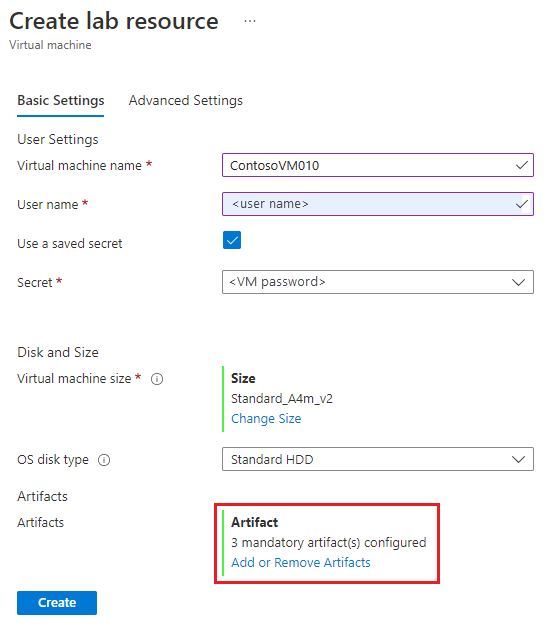559x630 pixels.
Task: Focus the user name input field
Action: point(378,204)
